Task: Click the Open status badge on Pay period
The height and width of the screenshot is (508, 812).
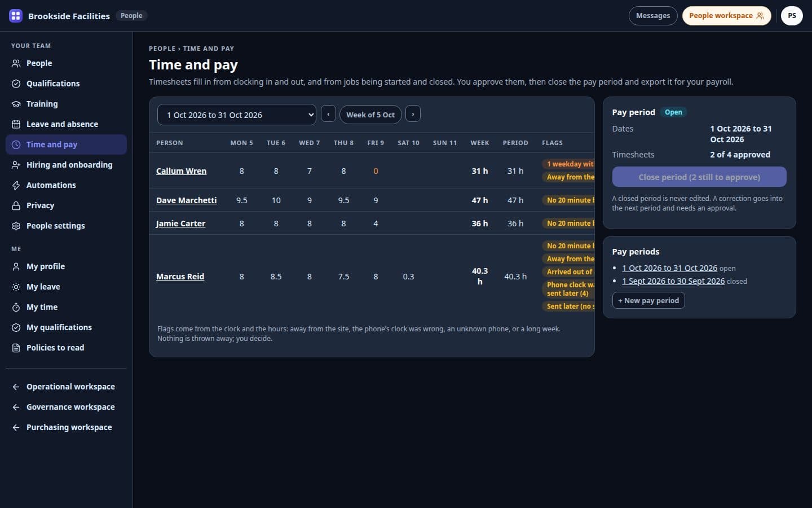Action: (x=673, y=112)
